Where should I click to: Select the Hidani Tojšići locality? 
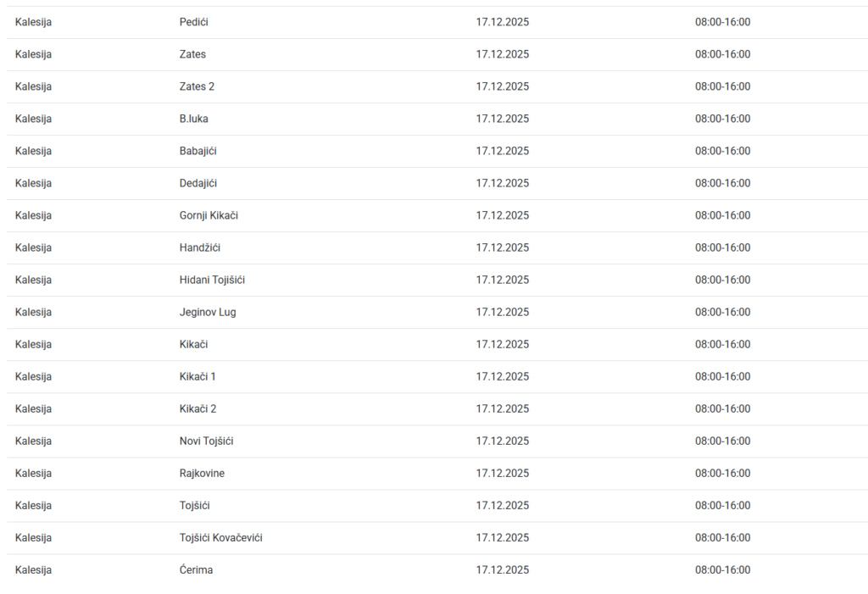(x=212, y=280)
